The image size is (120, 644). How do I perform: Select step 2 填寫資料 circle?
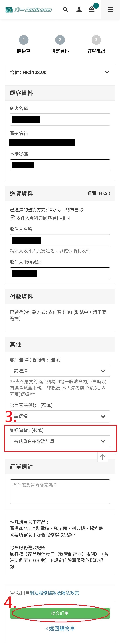[60, 40]
